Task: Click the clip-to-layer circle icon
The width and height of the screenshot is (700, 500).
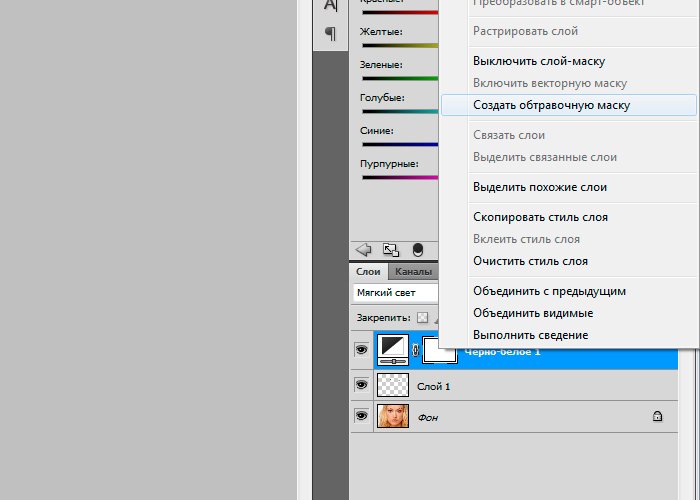Action: coord(418,250)
